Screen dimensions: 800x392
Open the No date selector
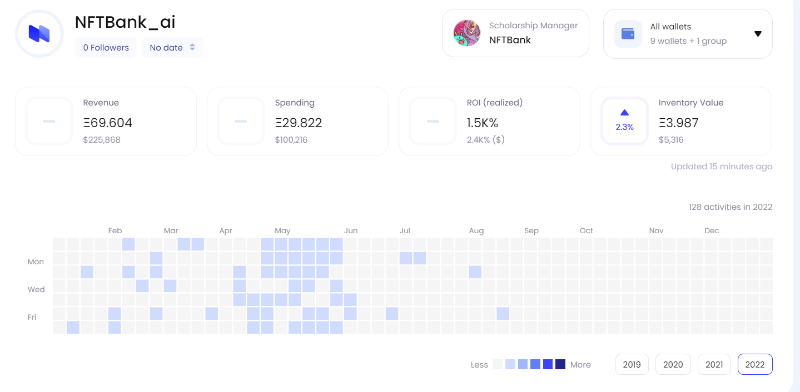click(x=172, y=47)
